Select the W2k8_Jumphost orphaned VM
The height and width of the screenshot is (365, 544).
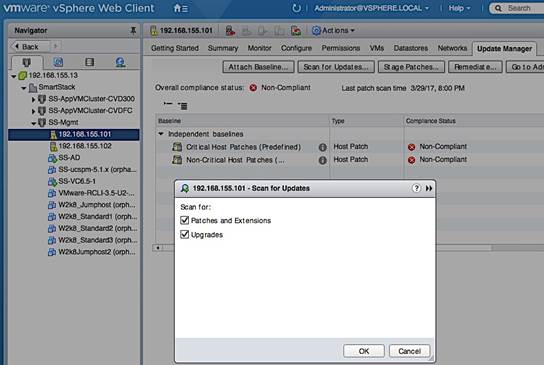(x=92, y=205)
